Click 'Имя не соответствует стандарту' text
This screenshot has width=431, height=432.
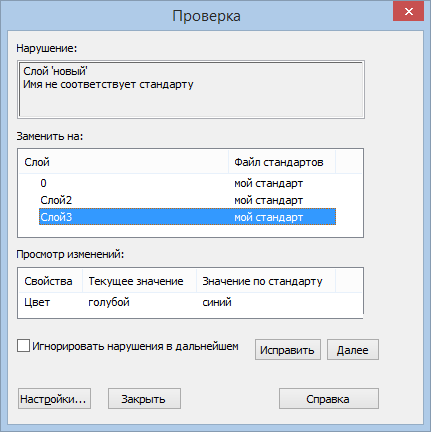point(108,84)
